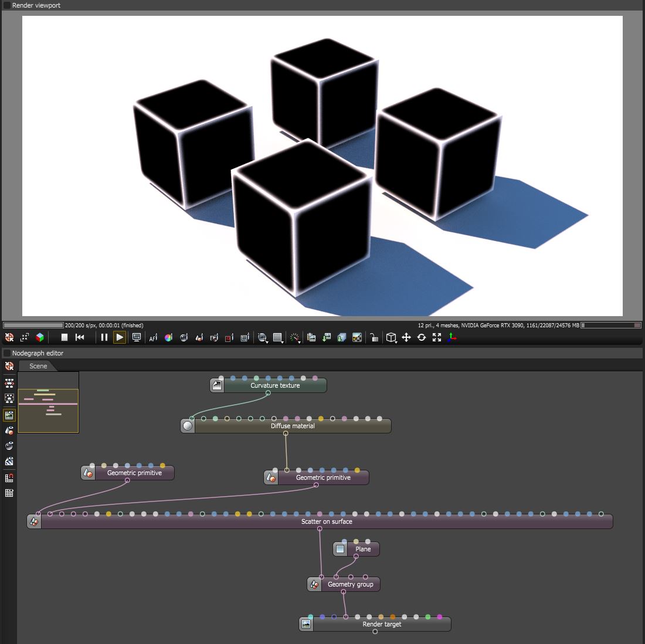Copy the render to the clipboard
645x644 pixels.
(311, 337)
